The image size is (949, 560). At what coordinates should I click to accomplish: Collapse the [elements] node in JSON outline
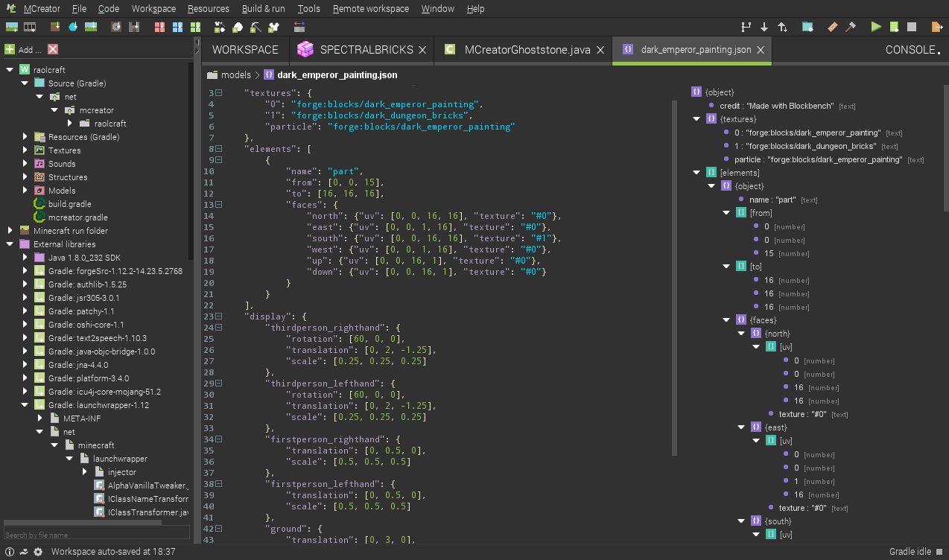tap(696, 173)
